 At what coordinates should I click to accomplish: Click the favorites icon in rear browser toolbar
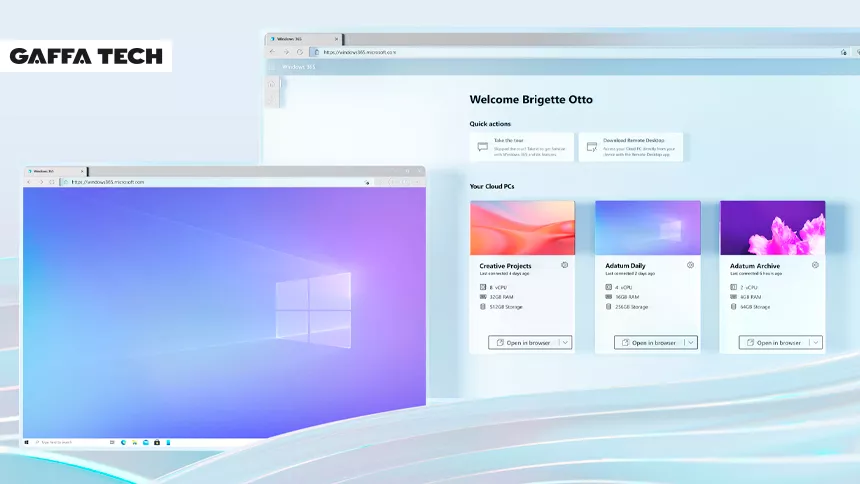pos(844,52)
